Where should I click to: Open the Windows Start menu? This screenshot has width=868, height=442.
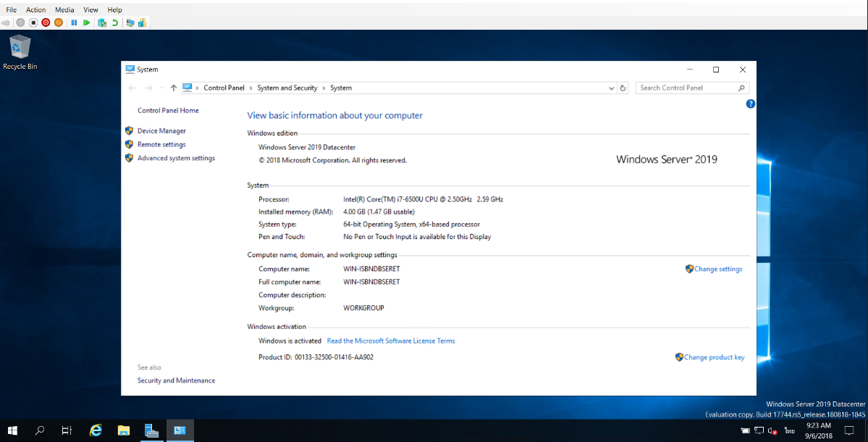12,430
